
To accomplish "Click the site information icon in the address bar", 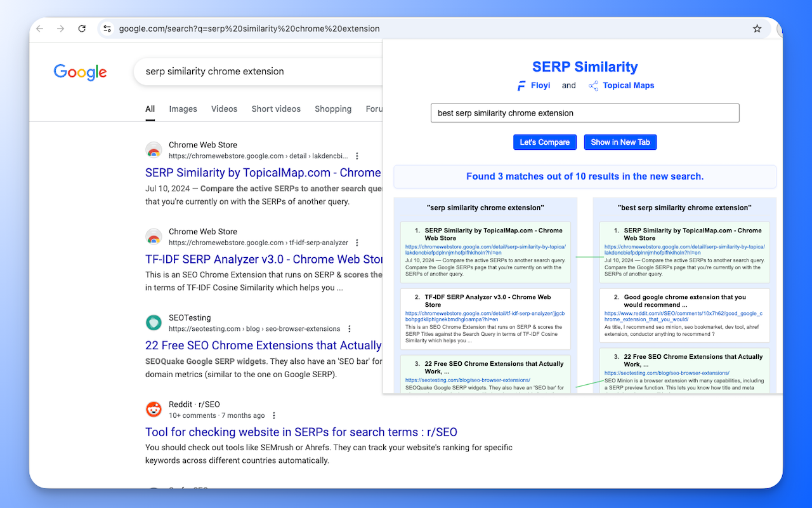I will tap(107, 29).
